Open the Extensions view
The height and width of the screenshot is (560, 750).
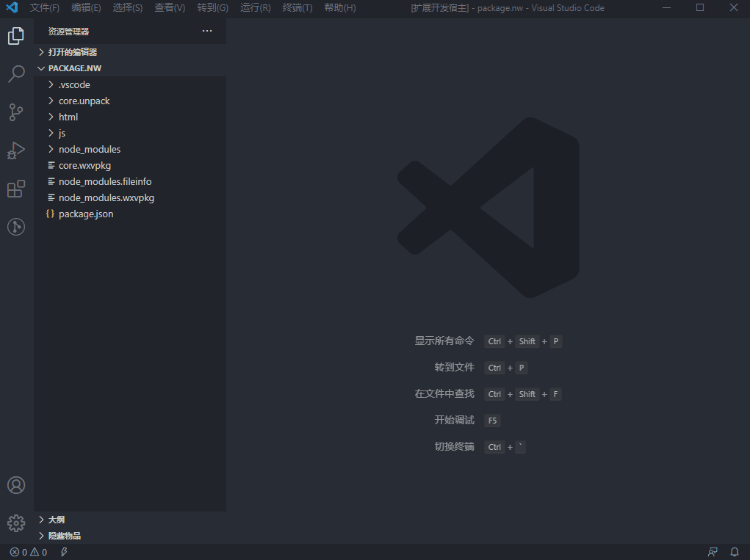tap(16, 189)
